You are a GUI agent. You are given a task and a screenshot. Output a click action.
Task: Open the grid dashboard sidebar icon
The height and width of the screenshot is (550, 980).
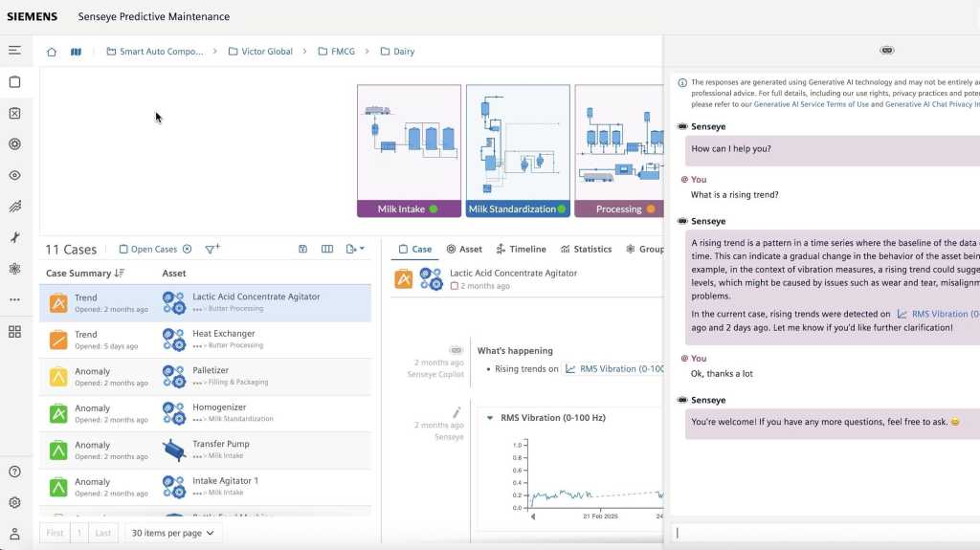coord(14,332)
